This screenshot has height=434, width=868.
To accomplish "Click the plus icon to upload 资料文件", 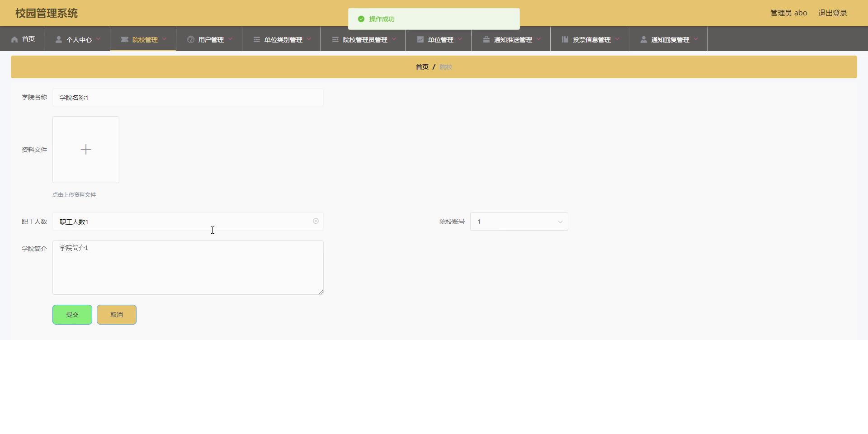I will click(x=86, y=150).
